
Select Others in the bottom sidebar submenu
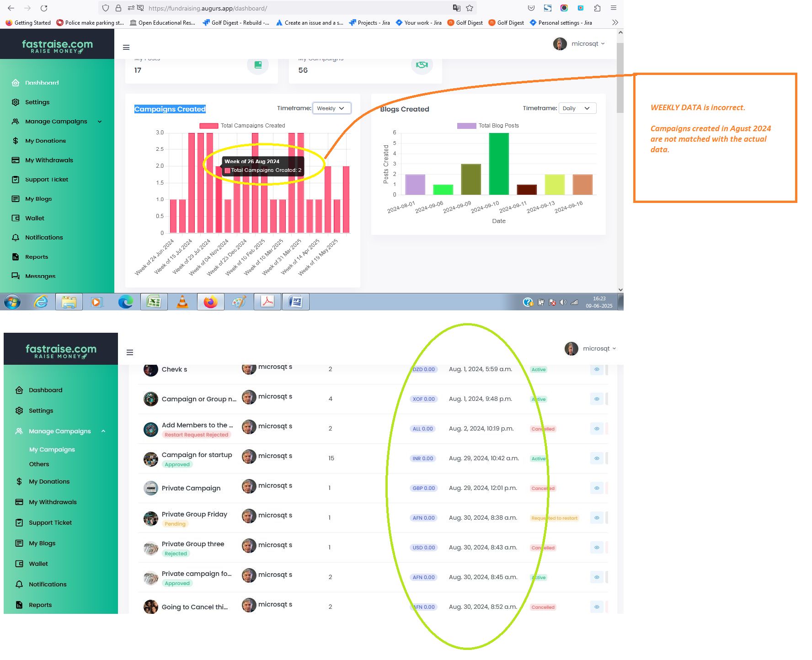pos(39,464)
